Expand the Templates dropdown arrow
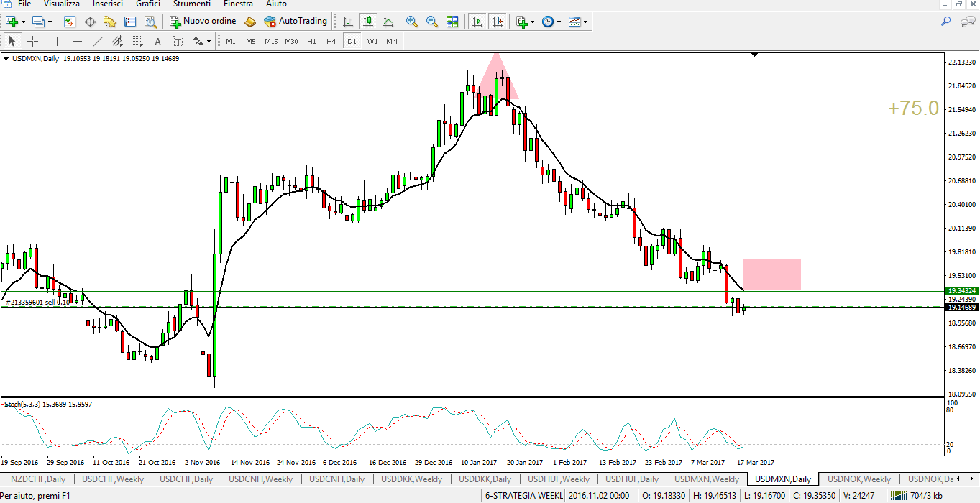980x503 pixels. pyautogui.click(x=586, y=22)
